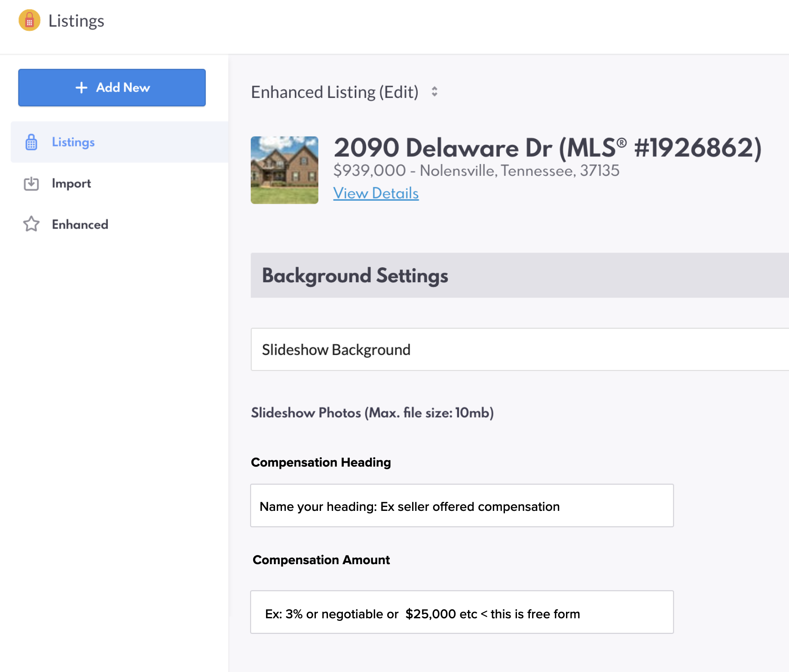Select the Enhanced sidebar item

(80, 224)
